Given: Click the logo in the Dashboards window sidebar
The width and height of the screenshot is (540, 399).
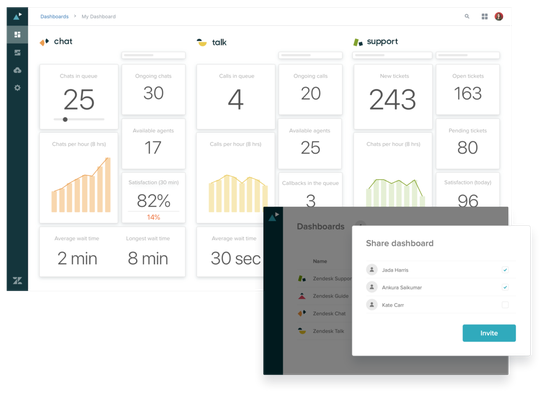Looking at the screenshot, I should [x=273, y=217].
